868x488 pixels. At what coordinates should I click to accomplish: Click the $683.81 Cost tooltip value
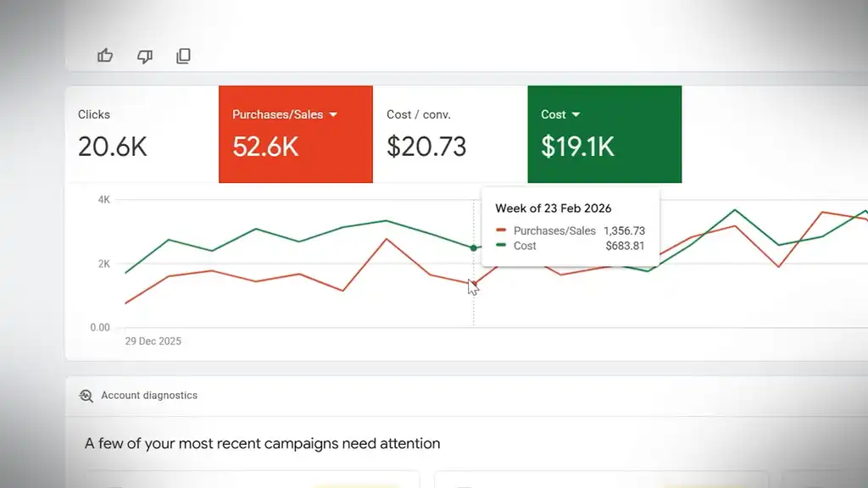625,246
